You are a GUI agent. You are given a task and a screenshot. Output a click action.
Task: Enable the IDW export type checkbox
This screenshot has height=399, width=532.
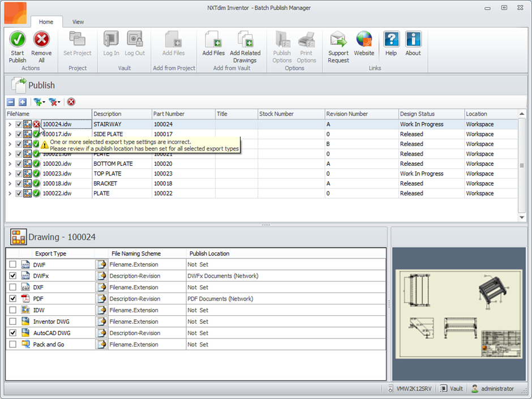point(13,310)
